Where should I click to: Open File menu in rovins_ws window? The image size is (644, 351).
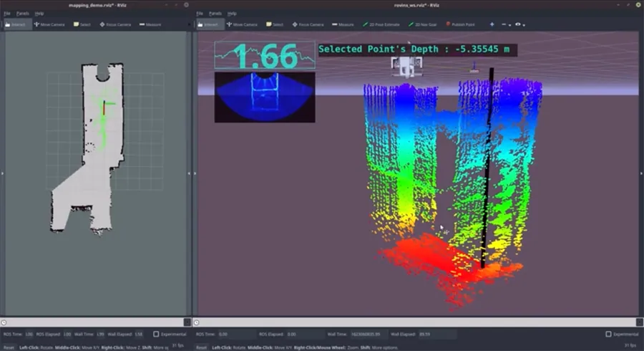point(200,14)
